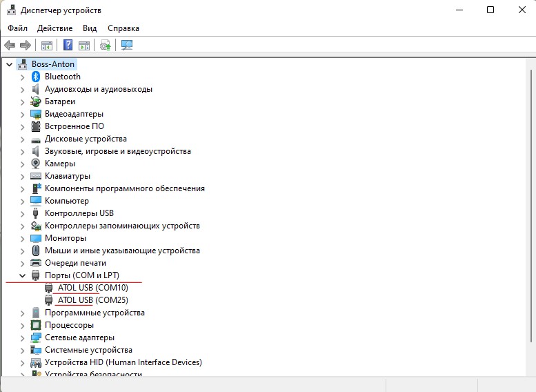Select the Процессоры label

(x=70, y=325)
